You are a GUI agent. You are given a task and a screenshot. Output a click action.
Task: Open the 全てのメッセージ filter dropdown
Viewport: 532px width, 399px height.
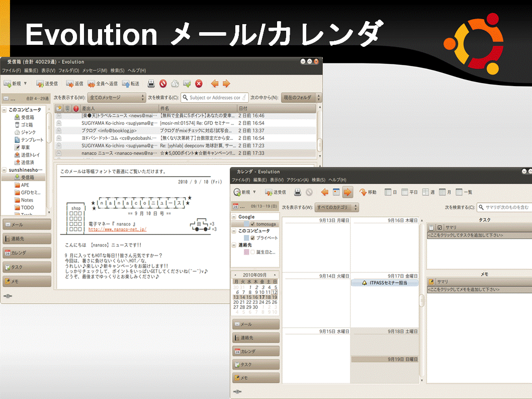(117, 98)
